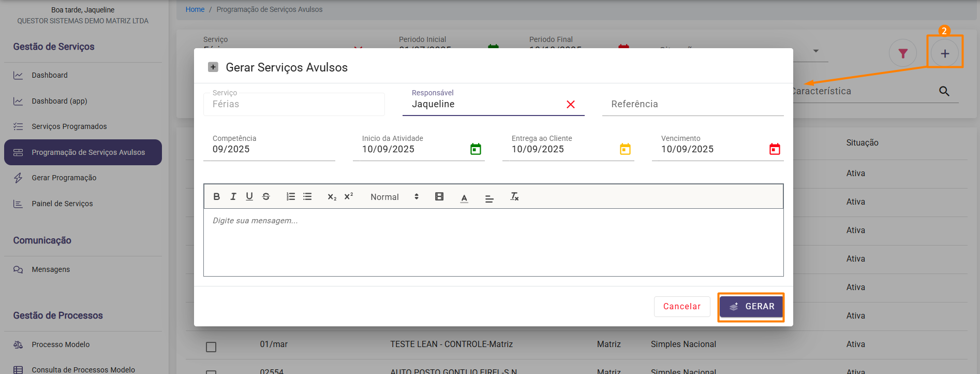This screenshot has height=374, width=980.
Task: Open calendar for Inicio da Atividade
Action: tap(476, 149)
